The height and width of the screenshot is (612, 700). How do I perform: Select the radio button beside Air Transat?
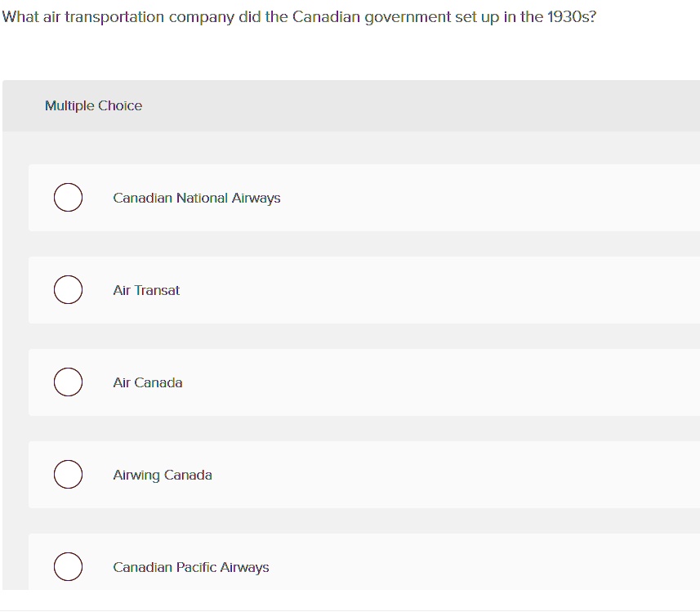(x=69, y=289)
